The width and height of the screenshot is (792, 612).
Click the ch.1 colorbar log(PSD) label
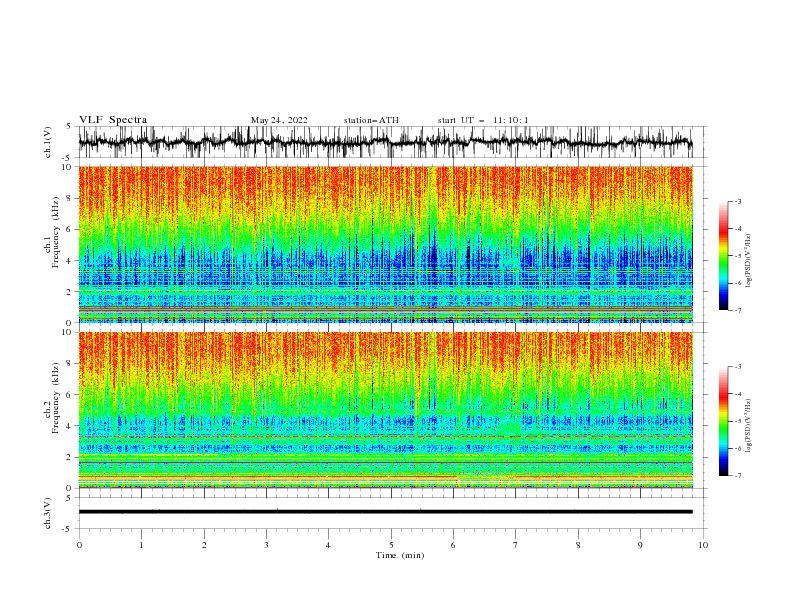coord(749,261)
